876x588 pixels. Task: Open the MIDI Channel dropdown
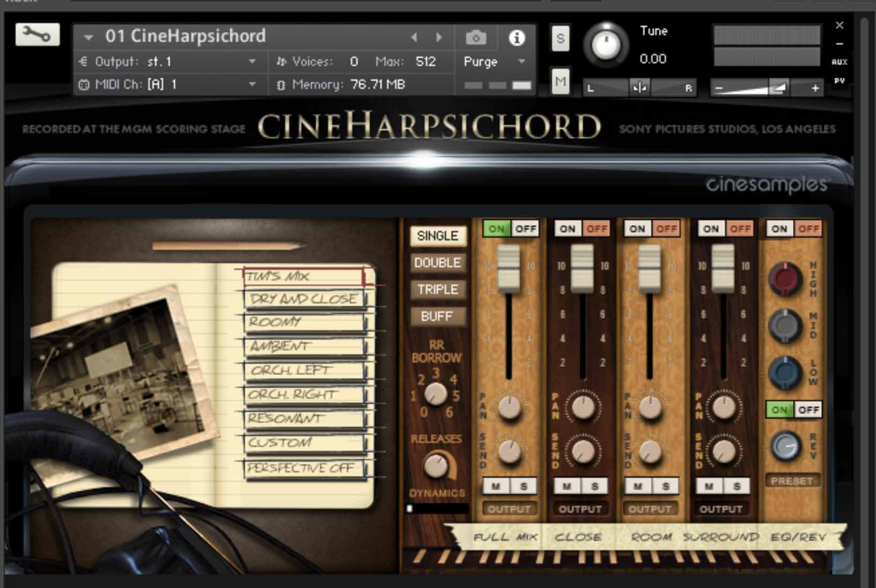pos(252,84)
